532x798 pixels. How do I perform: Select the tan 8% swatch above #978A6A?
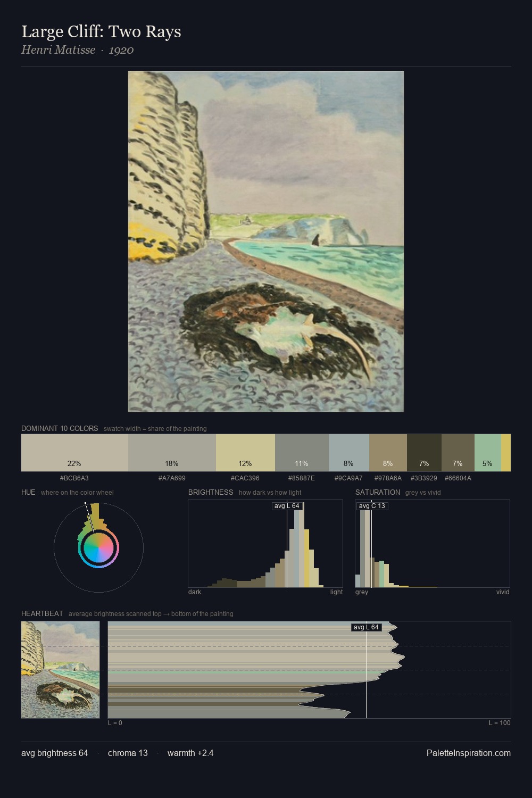(x=388, y=453)
